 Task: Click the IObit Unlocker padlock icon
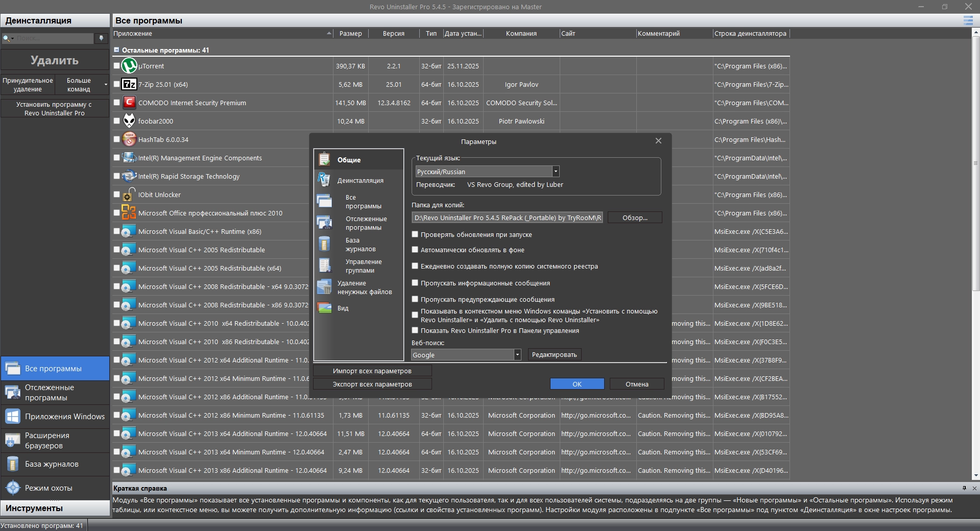(129, 195)
